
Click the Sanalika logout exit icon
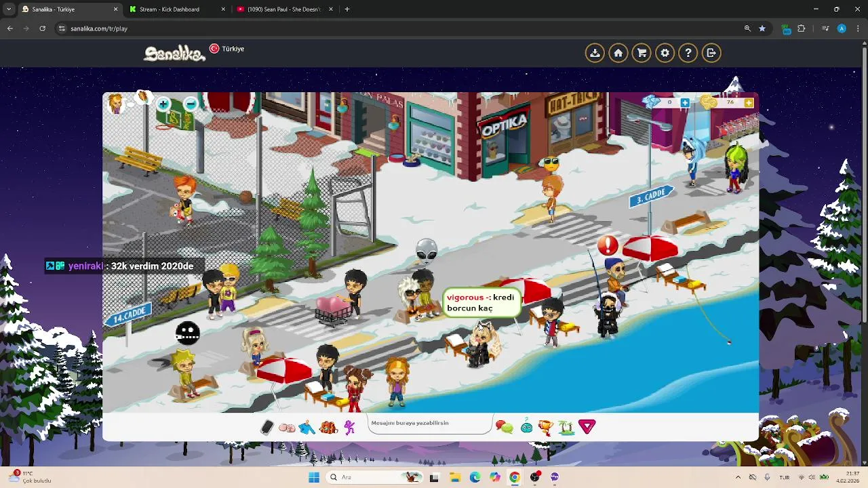(x=711, y=53)
